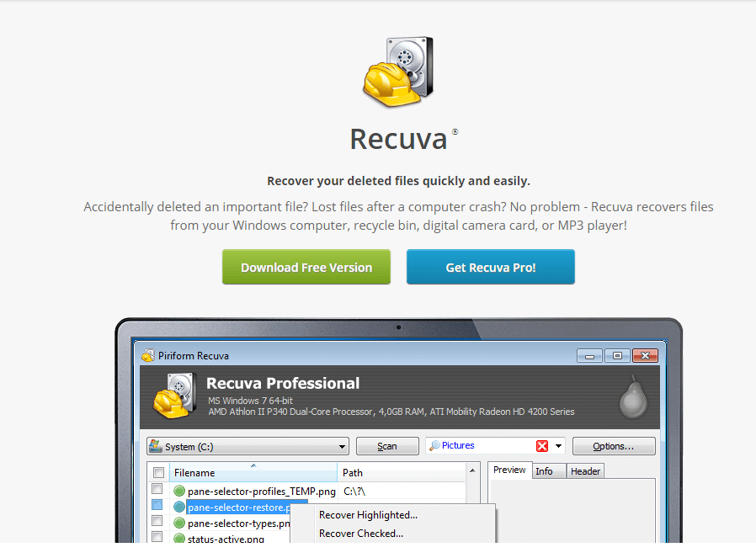Check pane-selector-profiles_TEMP.png checkbox
The image size is (756, 558).
[157, 489]
